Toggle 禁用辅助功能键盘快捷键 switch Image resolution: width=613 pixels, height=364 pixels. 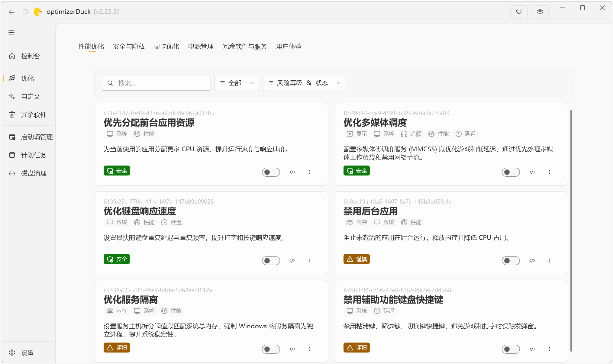(511, 349)
